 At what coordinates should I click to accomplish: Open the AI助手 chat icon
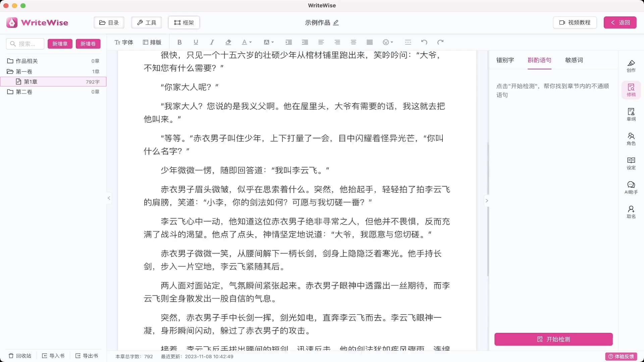point(631,187)
